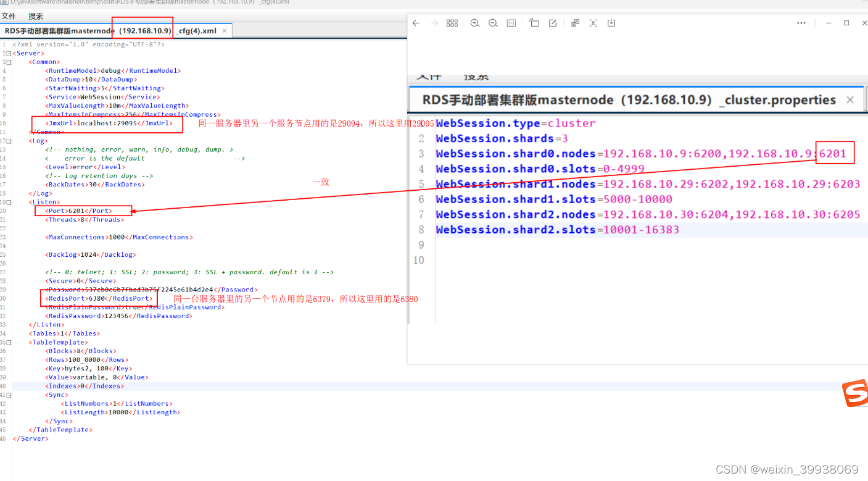Viewport: 868px width, 481px height.
Task: Zoom out with the magnifier minus icon
Action: (x=493, y=23)
